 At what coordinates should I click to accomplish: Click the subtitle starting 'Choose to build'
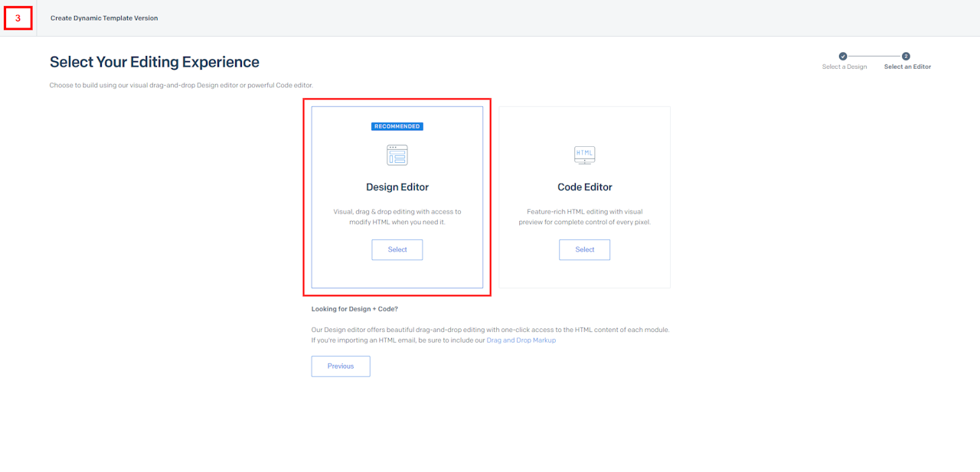[181, 85]
